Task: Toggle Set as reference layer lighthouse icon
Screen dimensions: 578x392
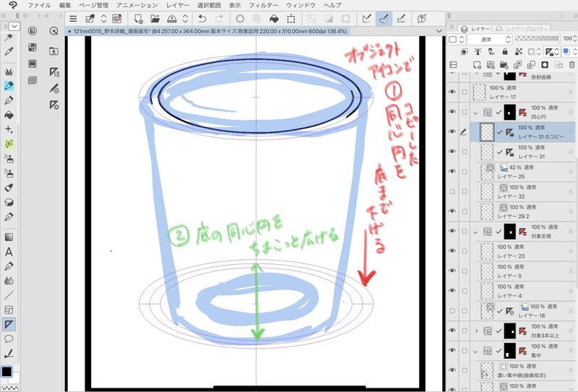Action: point(478,51)
